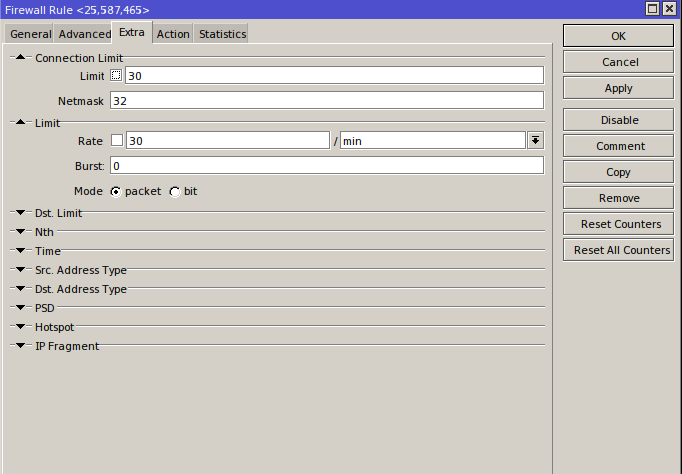Open the rate time unit dropdown arrow
This screenshot has height=474, width=682.
535,140
